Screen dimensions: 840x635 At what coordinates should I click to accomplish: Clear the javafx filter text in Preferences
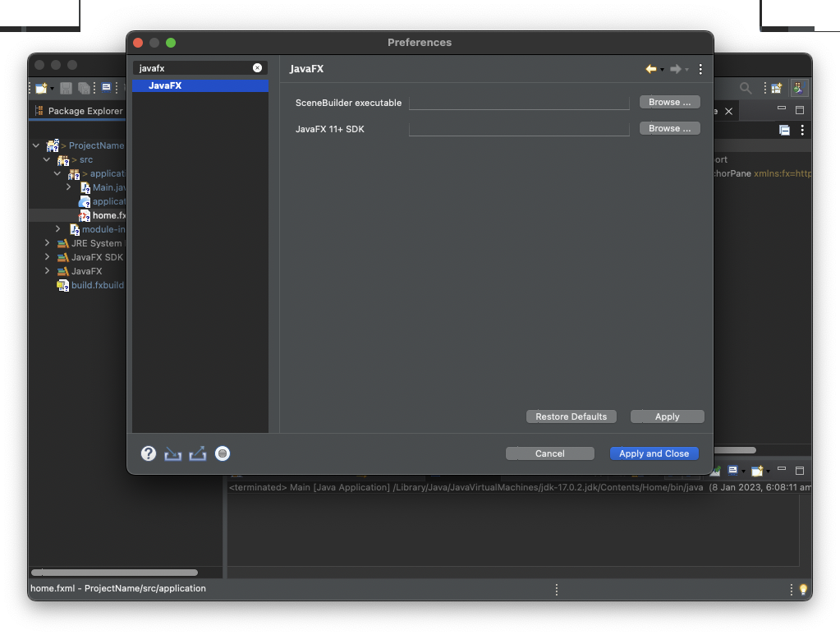tap(258, 68)
